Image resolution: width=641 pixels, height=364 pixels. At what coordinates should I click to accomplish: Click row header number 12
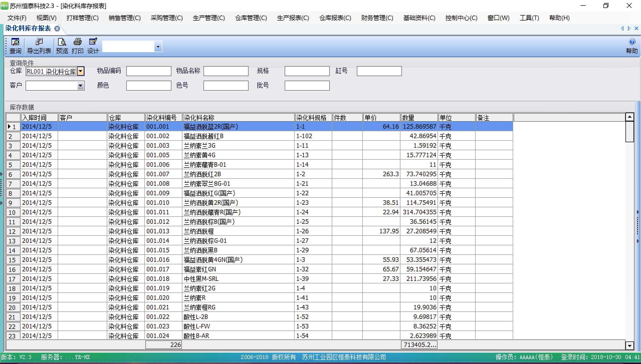pos(13,231)
